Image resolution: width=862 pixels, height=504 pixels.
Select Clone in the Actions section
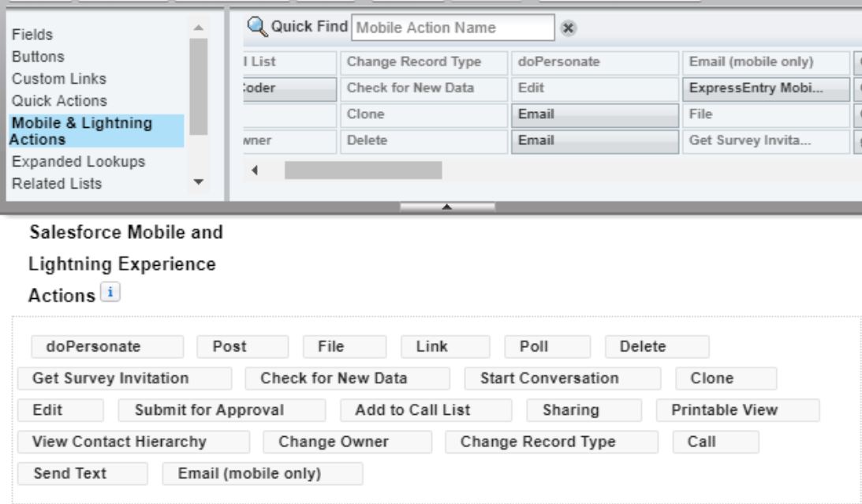click(x=726, y=379)
